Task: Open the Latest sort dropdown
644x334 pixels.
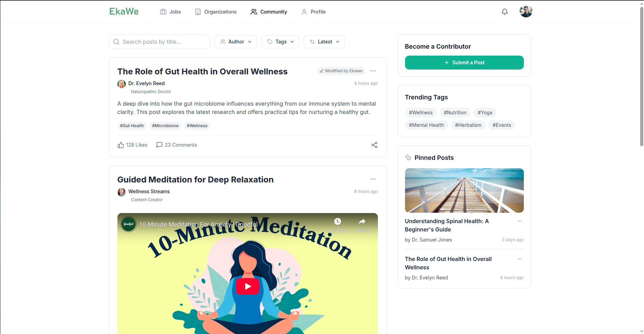Action: click(x=324, y=42)
